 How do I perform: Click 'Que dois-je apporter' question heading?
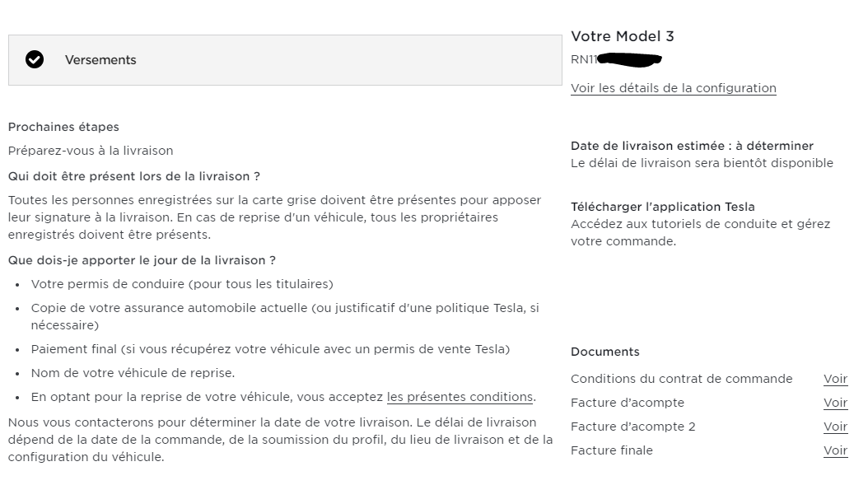pos(142,260)
